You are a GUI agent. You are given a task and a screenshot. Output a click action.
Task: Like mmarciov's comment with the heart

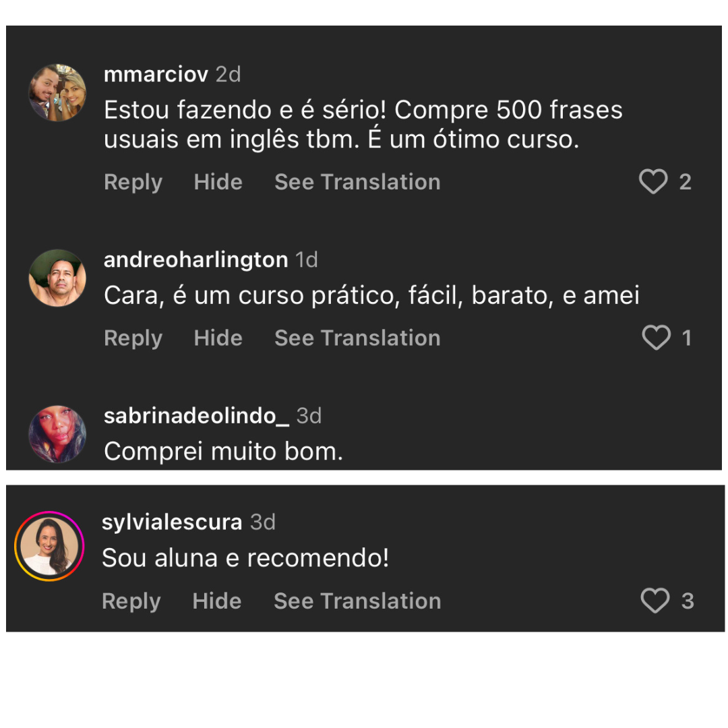coord(653,182)
